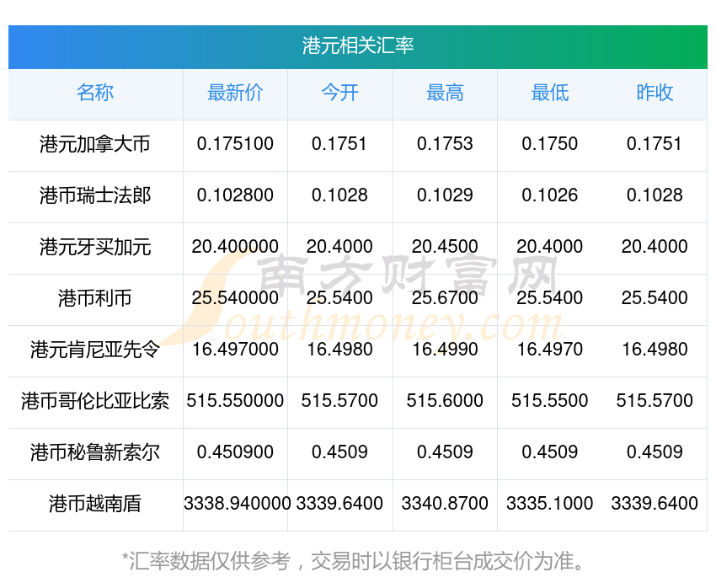Image resolution: width=716 pixels, height=588 pixels.
Task: Click the 港元牙买加元 row name
Action: tap(95, 247)
